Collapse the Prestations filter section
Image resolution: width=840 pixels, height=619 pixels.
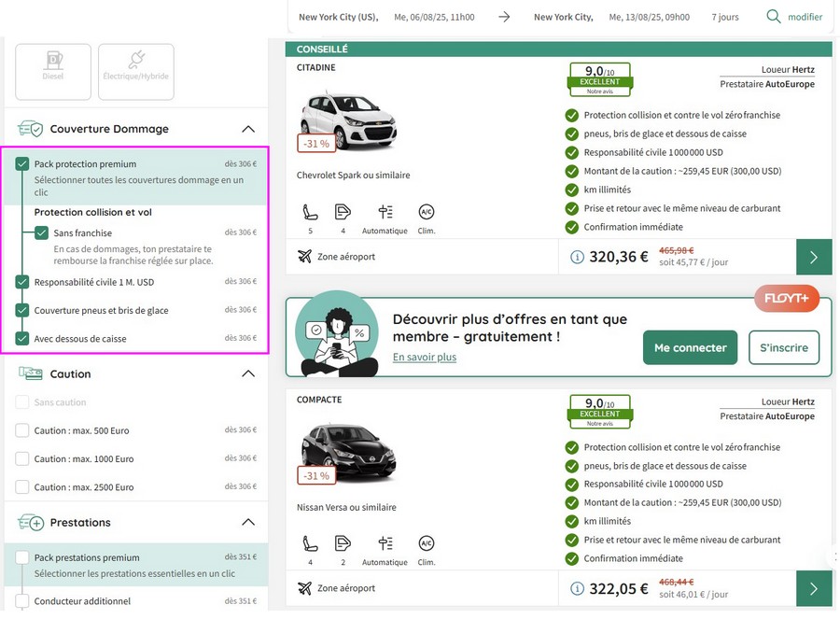click(247, 522)
